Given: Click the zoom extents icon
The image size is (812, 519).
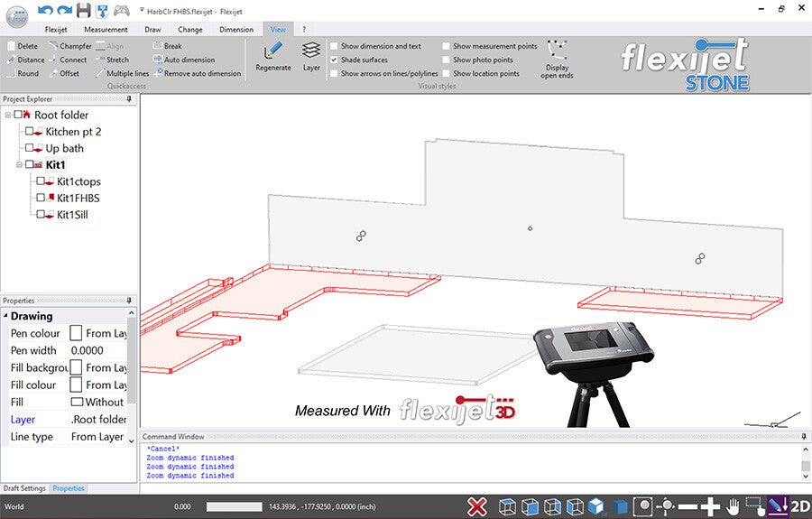Looking at the screenshot, I should (x=642, y=506).
